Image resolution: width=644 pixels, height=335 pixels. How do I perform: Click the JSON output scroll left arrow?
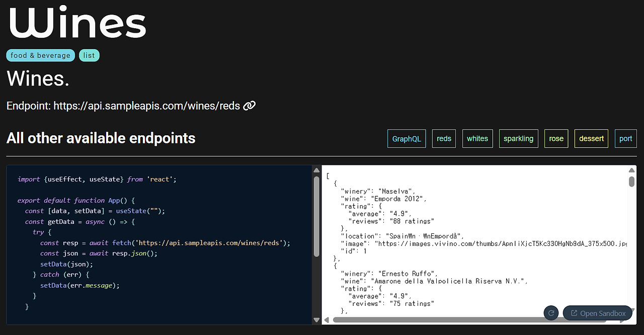327,320
